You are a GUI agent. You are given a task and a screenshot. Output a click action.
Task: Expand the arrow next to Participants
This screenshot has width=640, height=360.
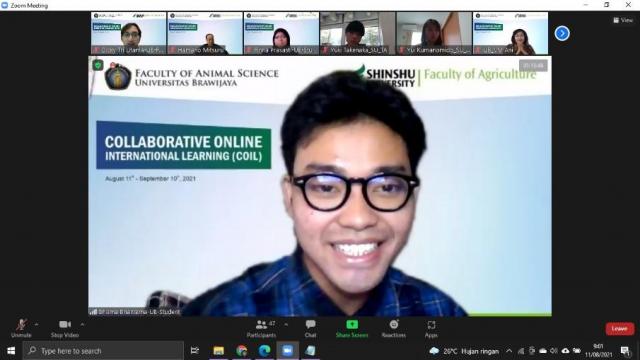(286, 324)
